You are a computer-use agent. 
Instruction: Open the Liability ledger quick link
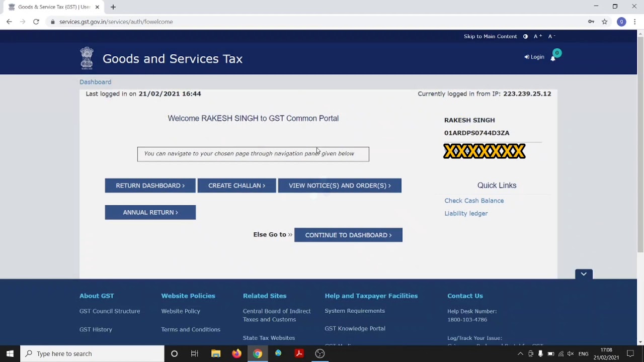[x=466, y=213]
